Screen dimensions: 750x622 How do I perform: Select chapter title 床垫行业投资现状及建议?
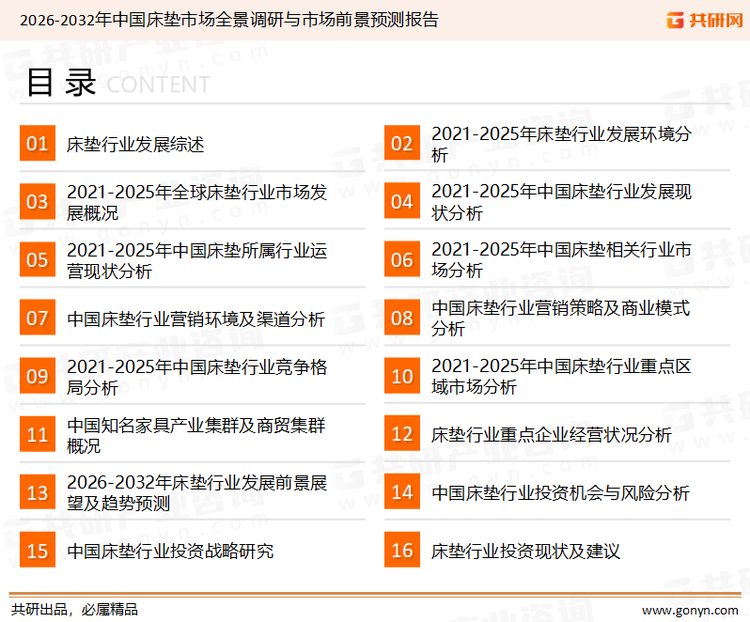525,551
